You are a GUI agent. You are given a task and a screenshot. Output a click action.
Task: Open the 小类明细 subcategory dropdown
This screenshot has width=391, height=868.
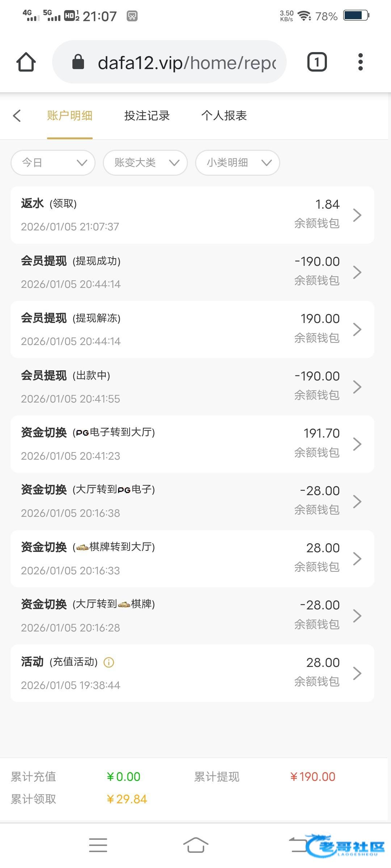coord(237,163)
